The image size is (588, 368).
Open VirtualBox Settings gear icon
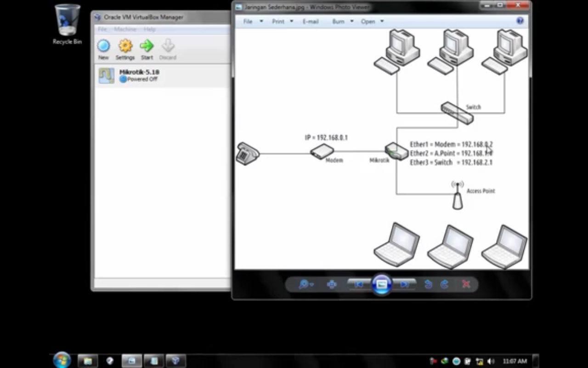[125, 46]
